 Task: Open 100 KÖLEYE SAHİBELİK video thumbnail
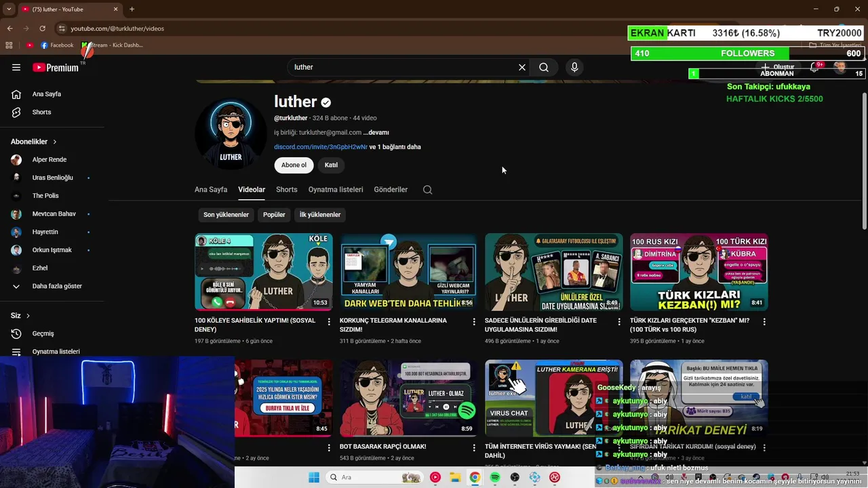point(264,272)
